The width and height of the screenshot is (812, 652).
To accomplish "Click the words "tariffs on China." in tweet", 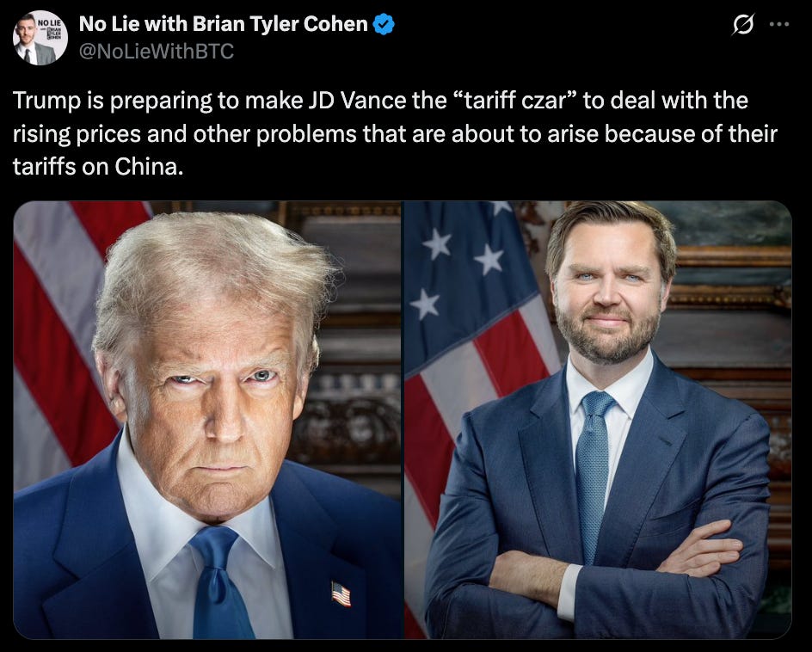I will [x=98, y=166].
